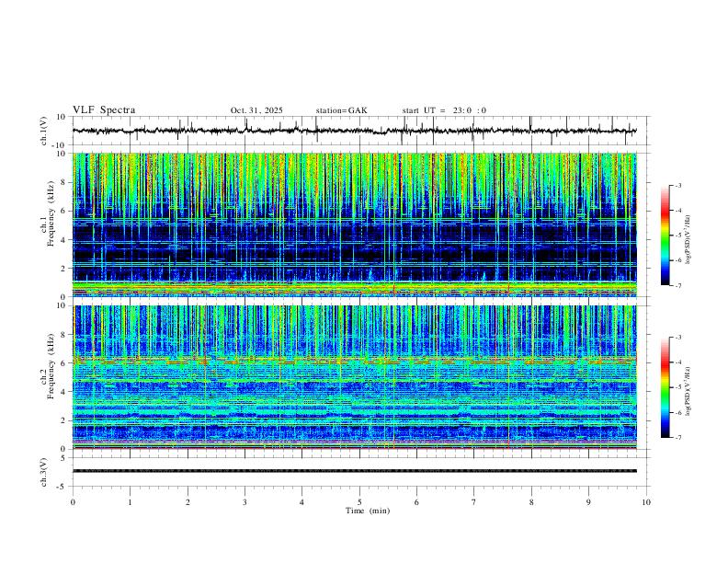
Task: Click time axis tick label "8"
Action: click(531, 502)
